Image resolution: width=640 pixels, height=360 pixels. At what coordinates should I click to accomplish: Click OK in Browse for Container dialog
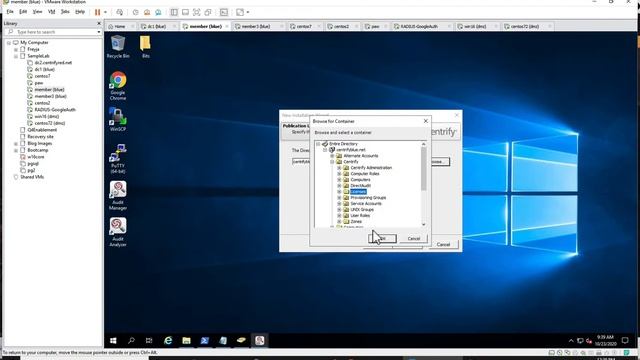[x=382, y=238]
